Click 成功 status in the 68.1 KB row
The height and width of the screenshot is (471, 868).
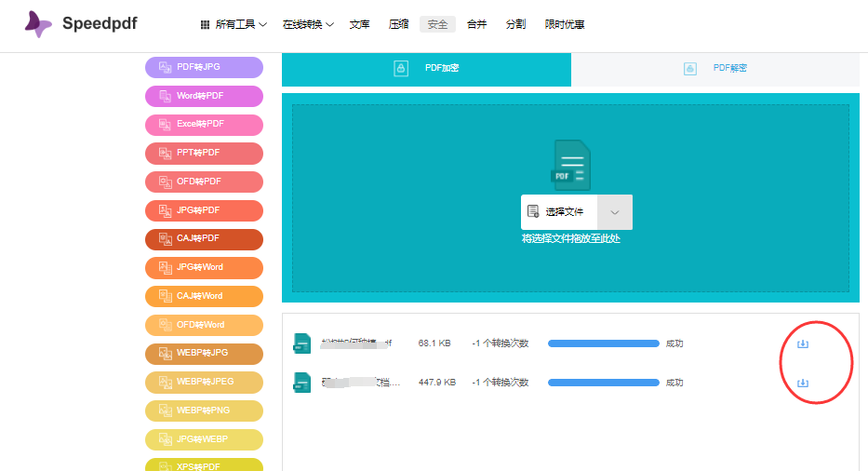(674, 343)
